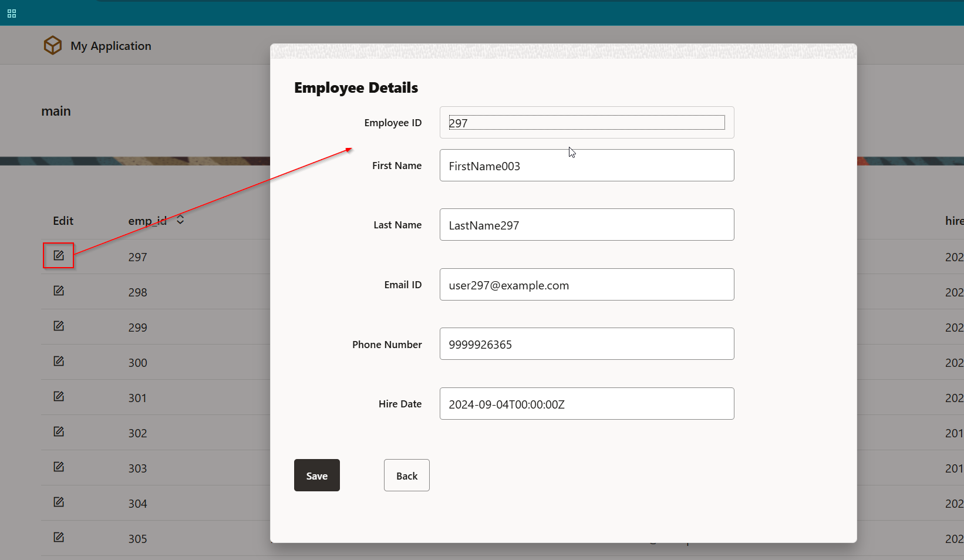
Task: Click edit icon beside emp_id 304
Action: click(59, 502)
